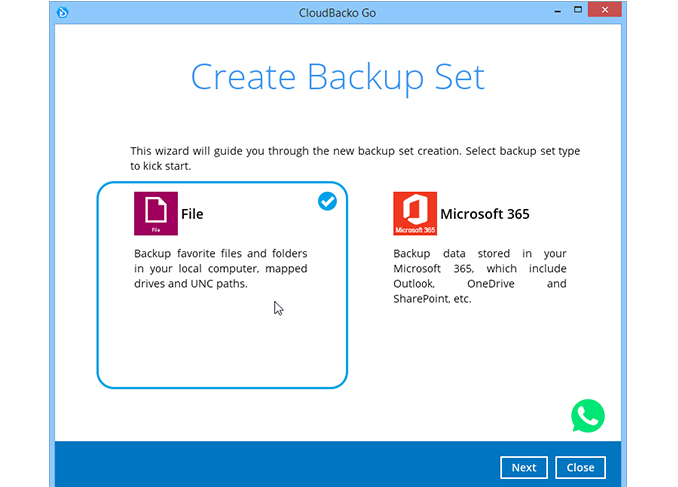Viewport: 678px width, 487px height.
Task: Minimize the CloudBacko Go window
Action: (557, 10)
